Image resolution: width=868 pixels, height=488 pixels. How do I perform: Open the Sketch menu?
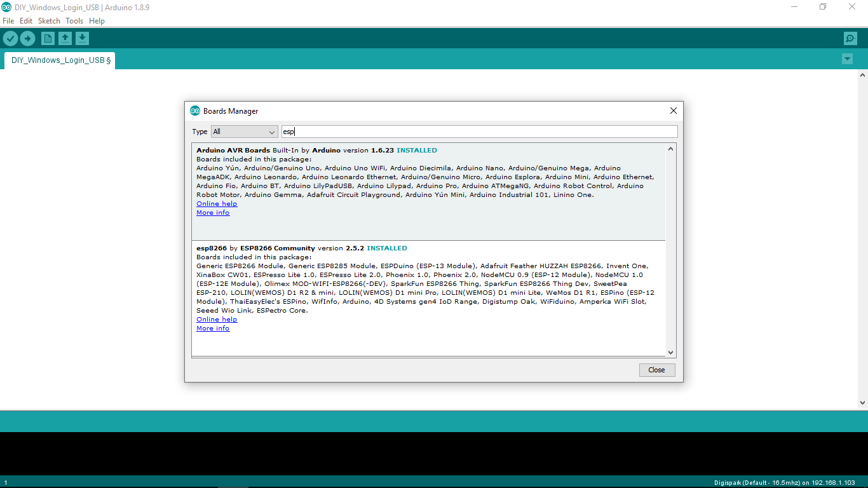click(49, 21)
